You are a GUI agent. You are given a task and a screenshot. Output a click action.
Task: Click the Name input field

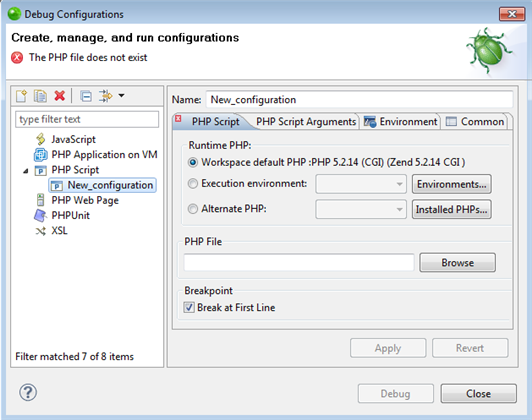[359, 100]
